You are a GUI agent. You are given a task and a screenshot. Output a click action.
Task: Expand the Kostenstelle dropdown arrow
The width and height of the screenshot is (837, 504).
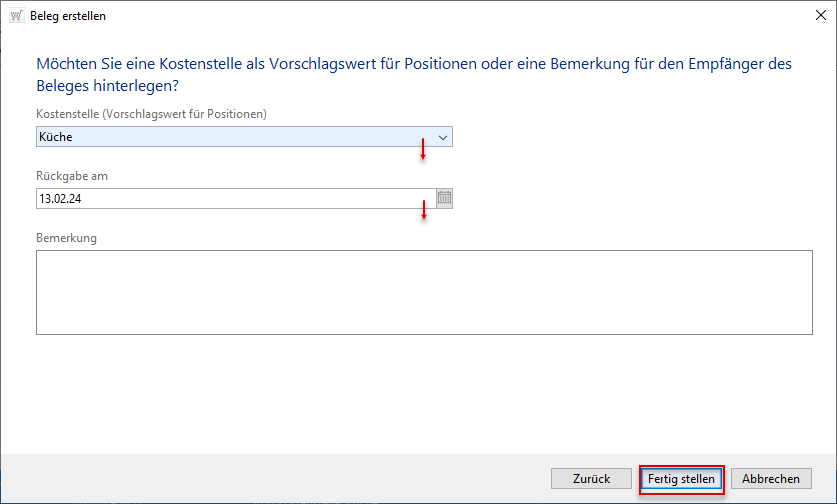tap(443, 137)
